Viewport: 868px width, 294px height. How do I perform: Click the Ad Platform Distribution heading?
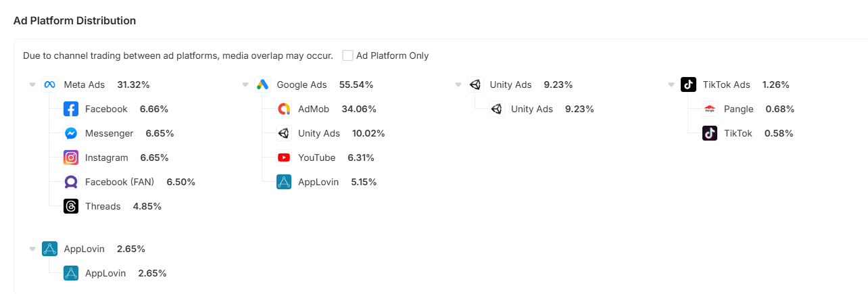pos(74,21)
